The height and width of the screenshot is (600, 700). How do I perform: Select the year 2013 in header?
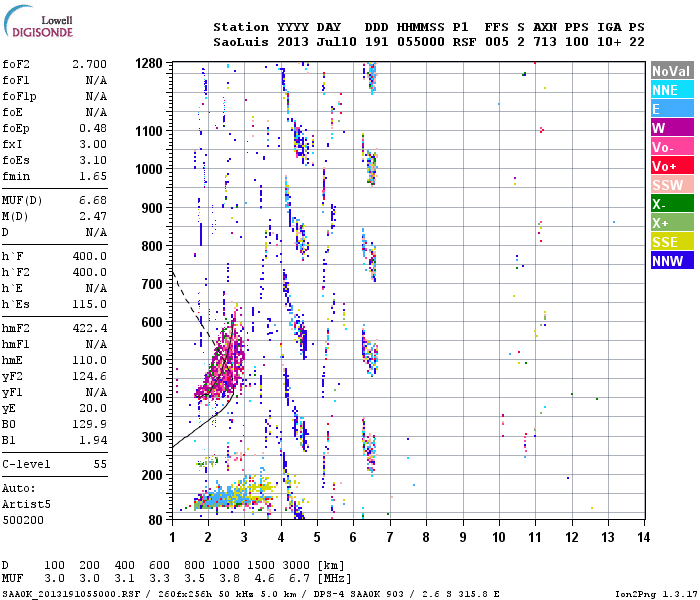click(292, 42)
